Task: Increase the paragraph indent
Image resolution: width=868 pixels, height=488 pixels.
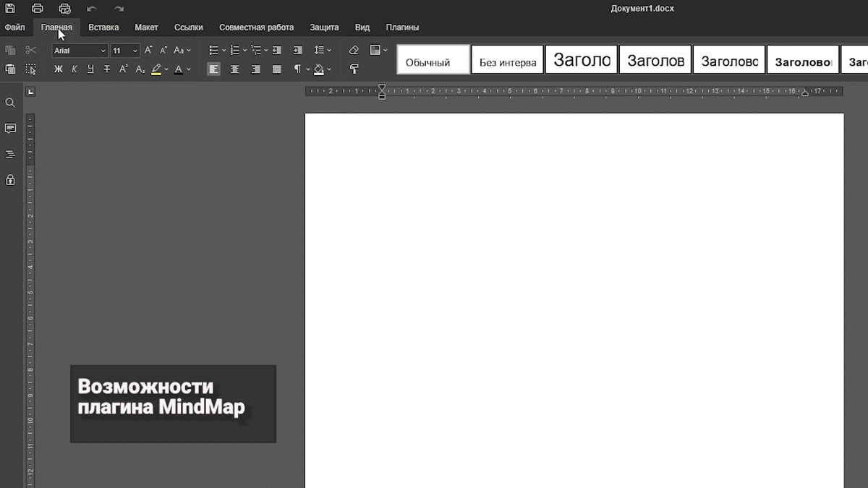Action: pyautogui.click(x=297, y=51)
